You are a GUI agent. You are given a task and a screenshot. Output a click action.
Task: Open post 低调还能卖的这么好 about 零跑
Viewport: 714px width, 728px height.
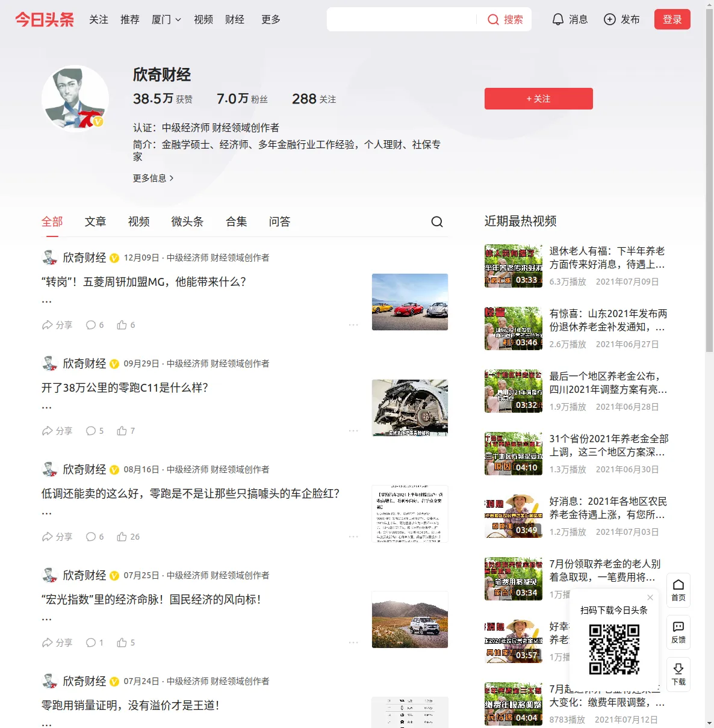[x=190, y=493]
